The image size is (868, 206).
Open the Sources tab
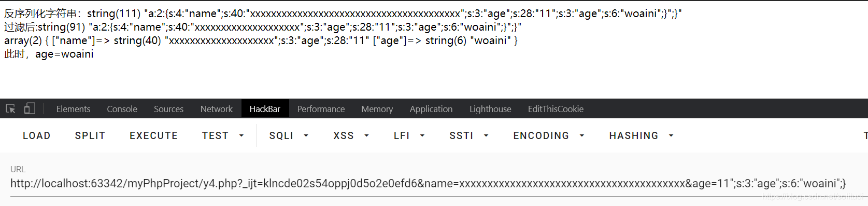[x=168, y=109]
